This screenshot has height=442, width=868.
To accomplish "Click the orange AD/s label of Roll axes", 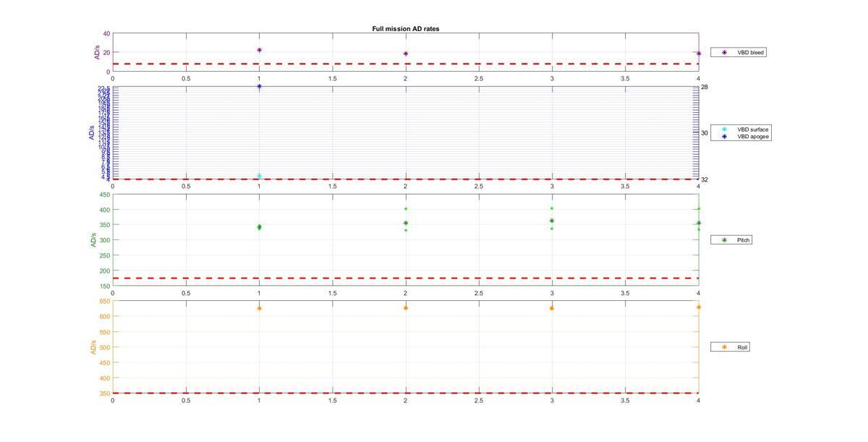I will [x=93, y=347].
